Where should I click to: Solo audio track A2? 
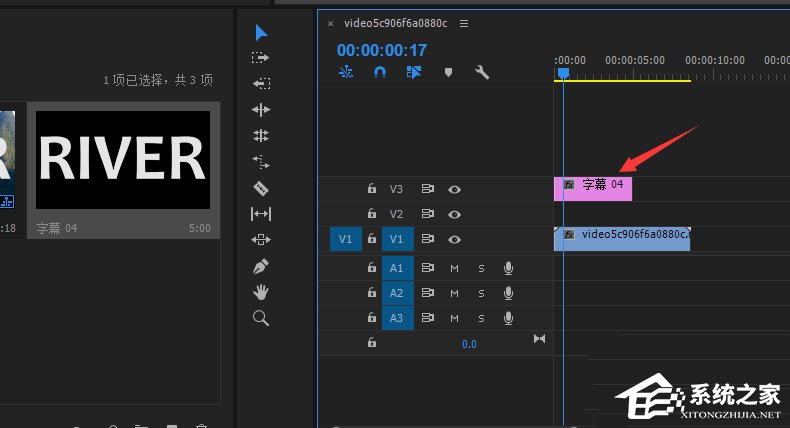481,293
